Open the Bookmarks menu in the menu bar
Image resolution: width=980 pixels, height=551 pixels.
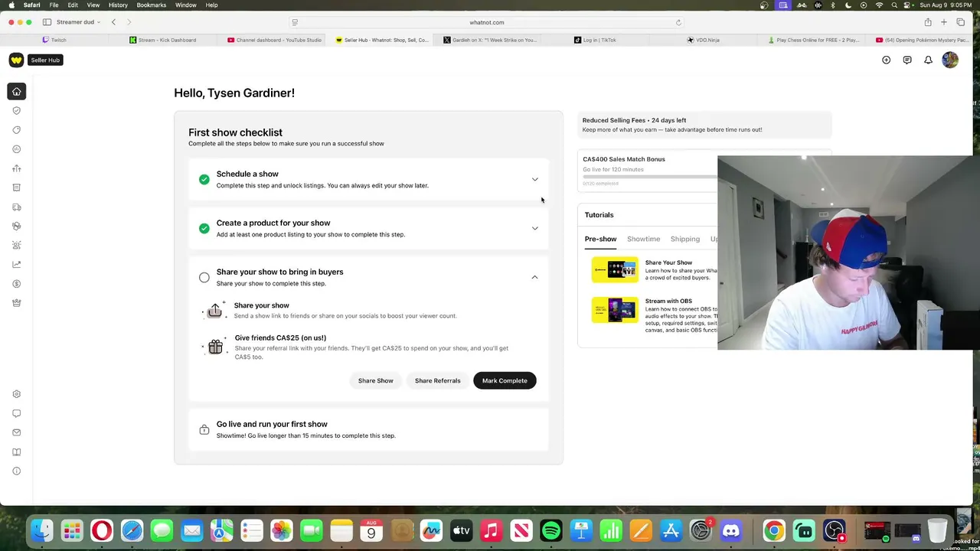152,5
